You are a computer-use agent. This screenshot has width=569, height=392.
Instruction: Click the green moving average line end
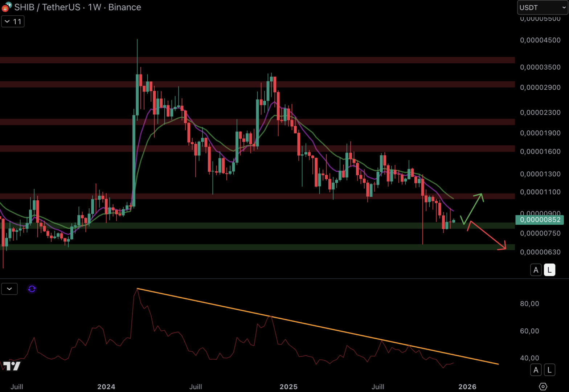[453, 198]
